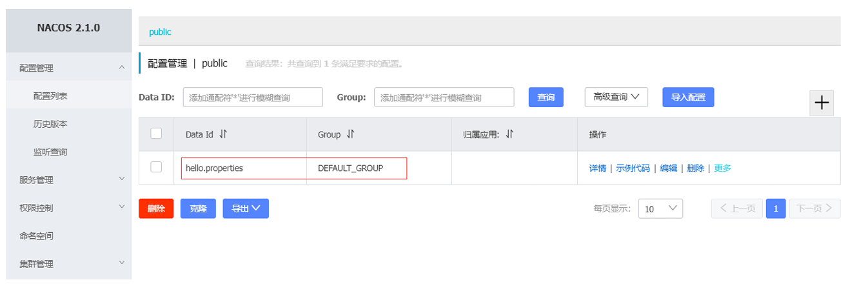Expand the 服务管理 sidebar menu

[x=121, y=179]
